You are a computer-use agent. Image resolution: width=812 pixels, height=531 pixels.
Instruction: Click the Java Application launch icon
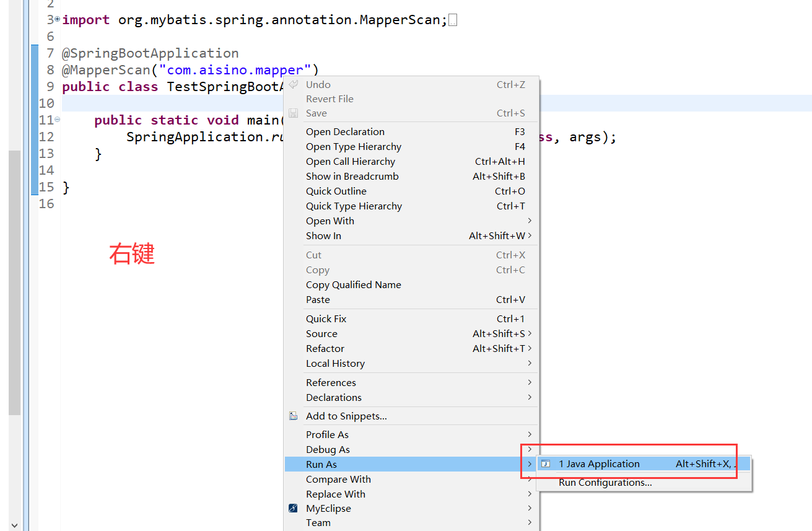tap(546, 464)
